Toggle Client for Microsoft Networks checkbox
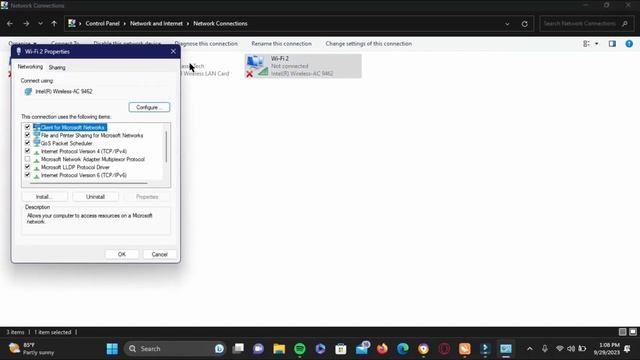This screenshot has height=360, width=640. pos(27,127)
